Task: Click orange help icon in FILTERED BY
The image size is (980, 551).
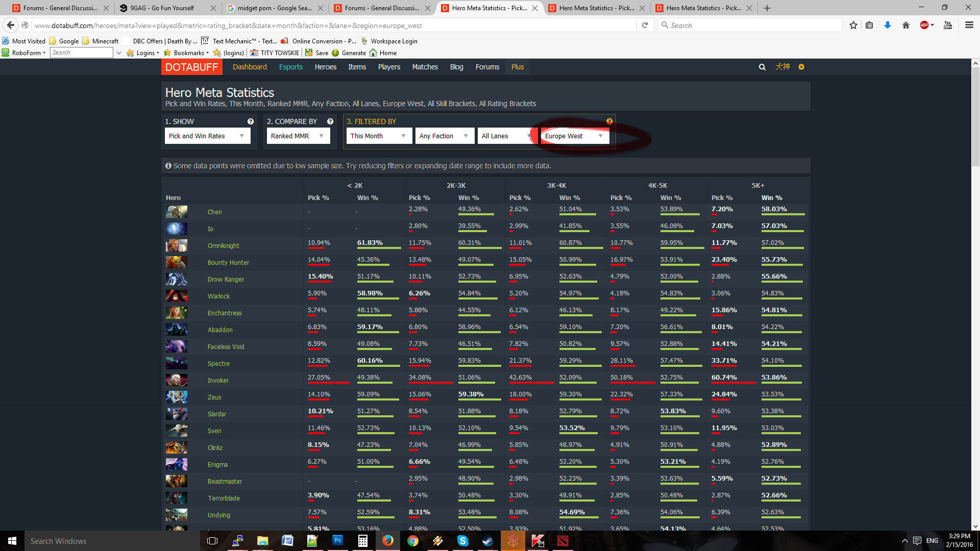Action: [x=609, y=121]
